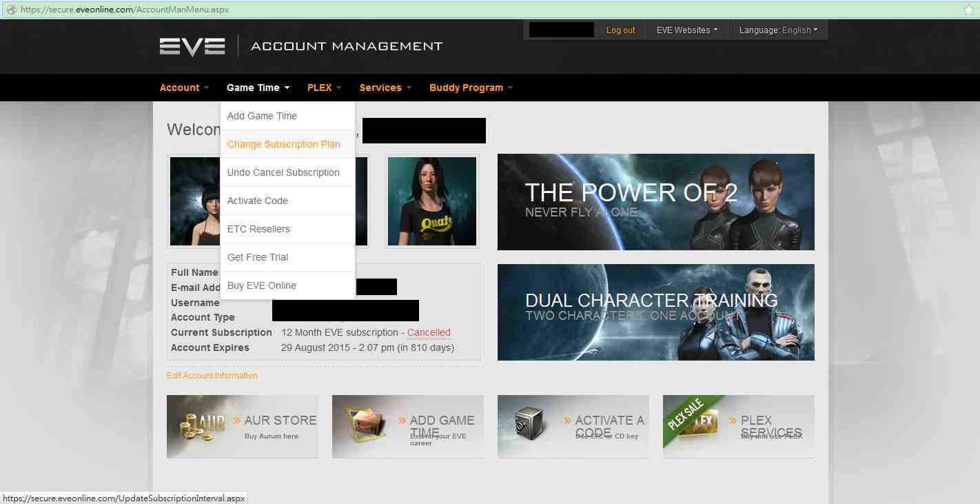Open the PLEX dropdown menu

[325, 88]
